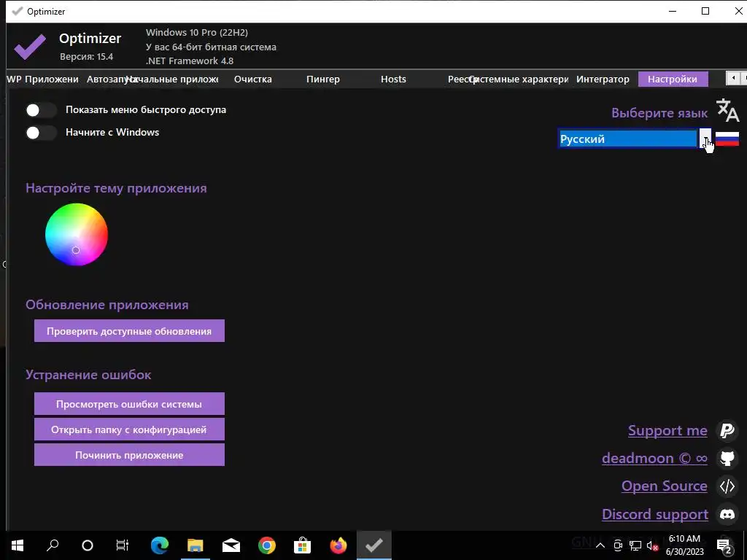The height and width of the screenshot is (560, 747).
Task: Click the purple Optimizer checkmark logo
Action: (30, 47)
